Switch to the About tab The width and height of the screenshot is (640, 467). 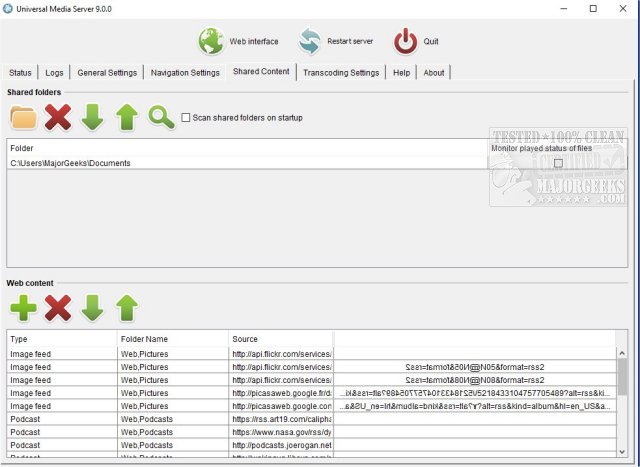(433, 73)
